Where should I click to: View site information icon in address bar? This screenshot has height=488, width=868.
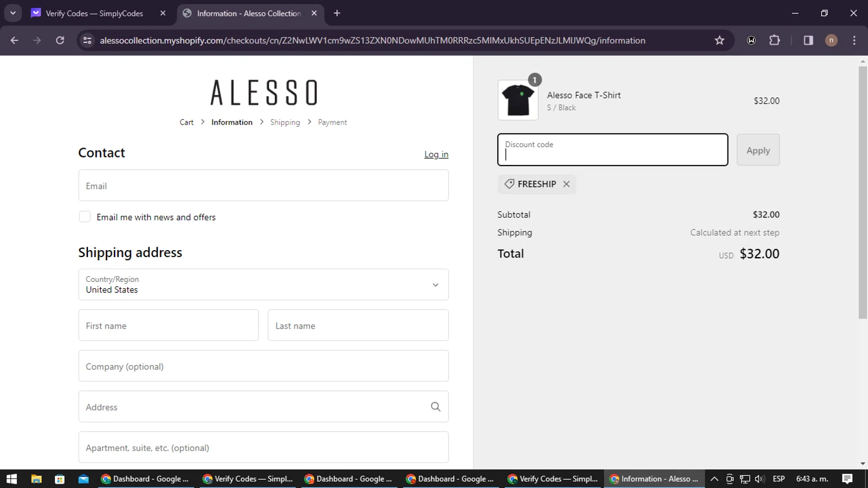(x=87, y=41)
